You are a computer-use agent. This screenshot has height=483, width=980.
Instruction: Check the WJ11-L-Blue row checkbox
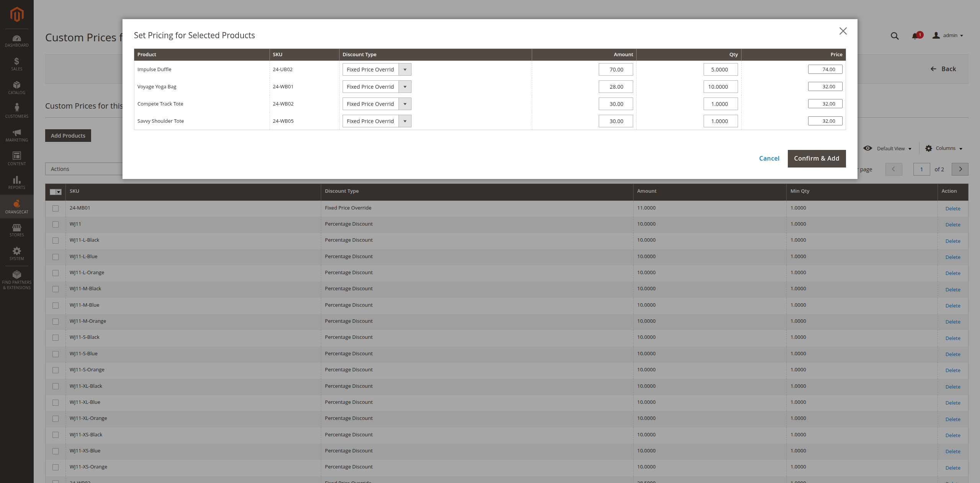tap(56, 257)
